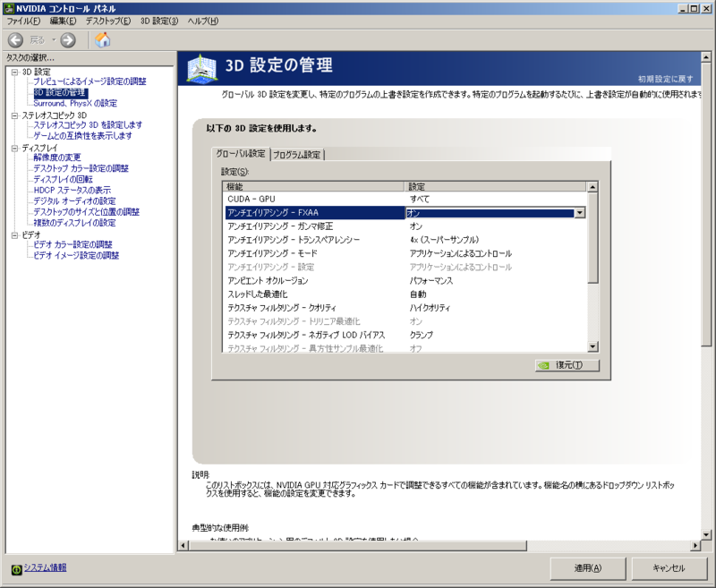The height and width of the screenshot is (588, 716).
Task: Collapse the ディスプレイ tree node
Action: click(x=14, y=148)
